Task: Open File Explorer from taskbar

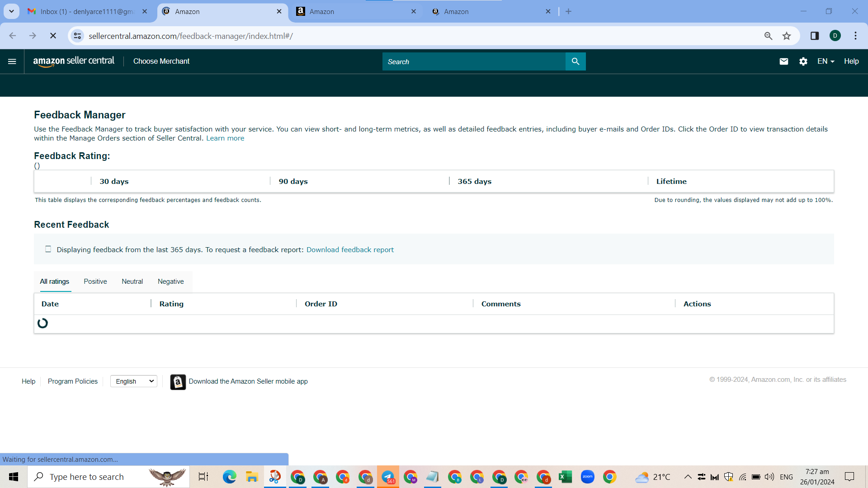Action: 252,477
